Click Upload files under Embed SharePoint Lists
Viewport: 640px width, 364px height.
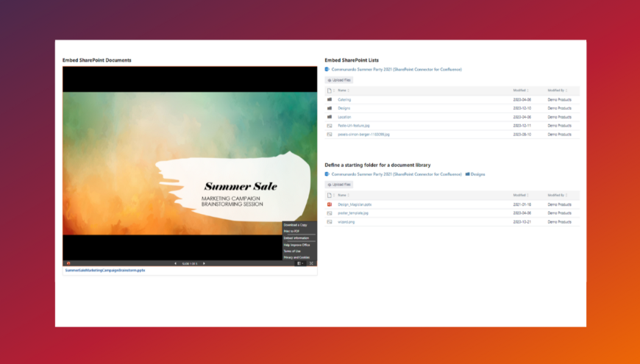[339, 80]
